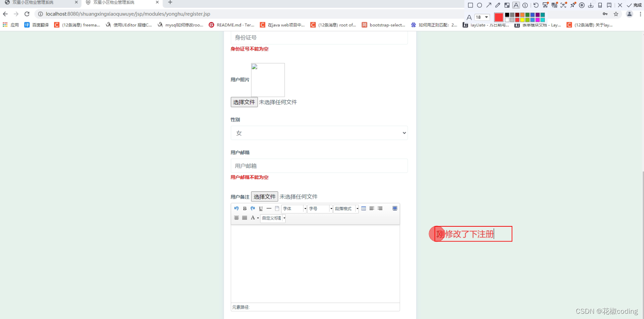Click the bookmark icon in capture toolbar

[x=609, y=5]
